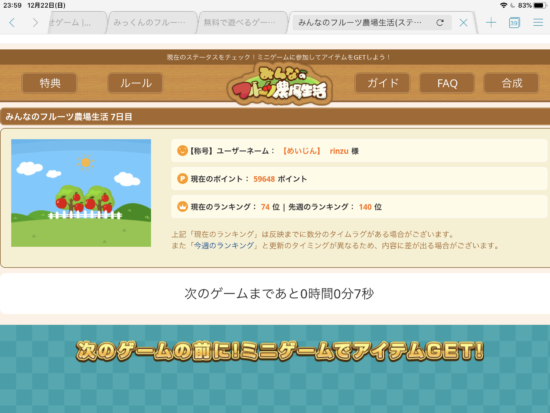Click the smiley title icon

(x=182, y=151)
